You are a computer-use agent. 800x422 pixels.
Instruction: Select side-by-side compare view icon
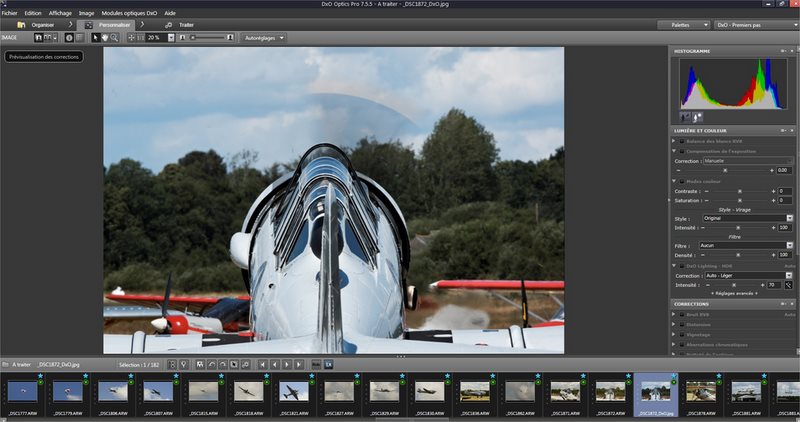(x=47, y=38)
